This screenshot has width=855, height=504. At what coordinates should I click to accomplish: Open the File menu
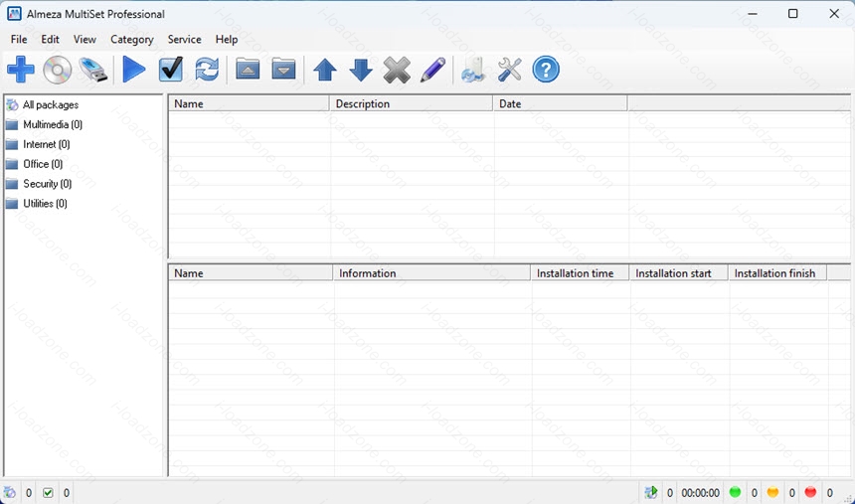(19, 40)
